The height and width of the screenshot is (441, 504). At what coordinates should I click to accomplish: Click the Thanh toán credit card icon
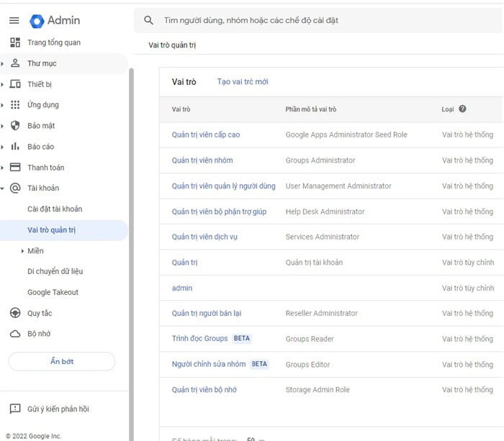[15, 168]
